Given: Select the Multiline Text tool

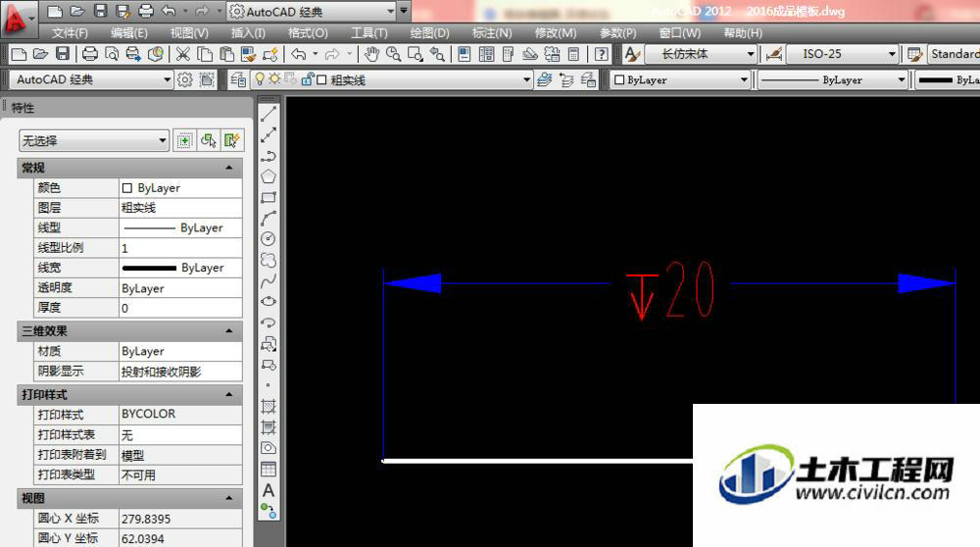Looking at the screenshot, I should (x=269, y=490).
